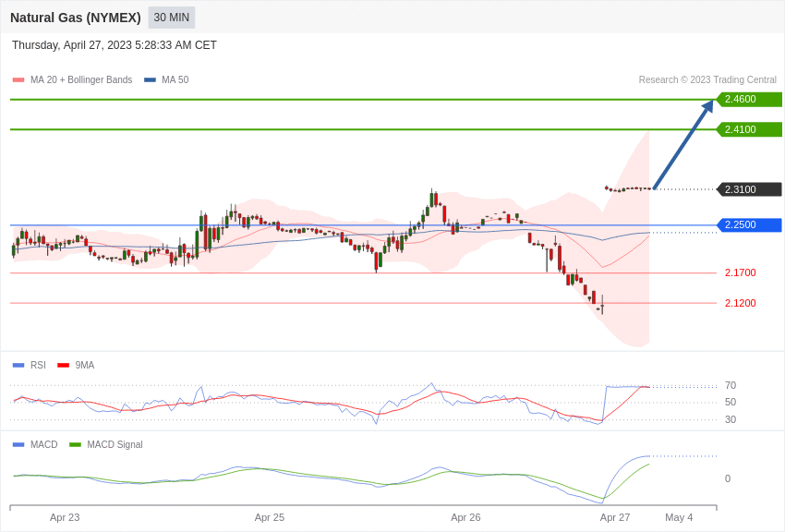The width and height of the screenshot is (785, 532).
Task: Click the Apr 23 date on time axis
Action: pos(65,517)
